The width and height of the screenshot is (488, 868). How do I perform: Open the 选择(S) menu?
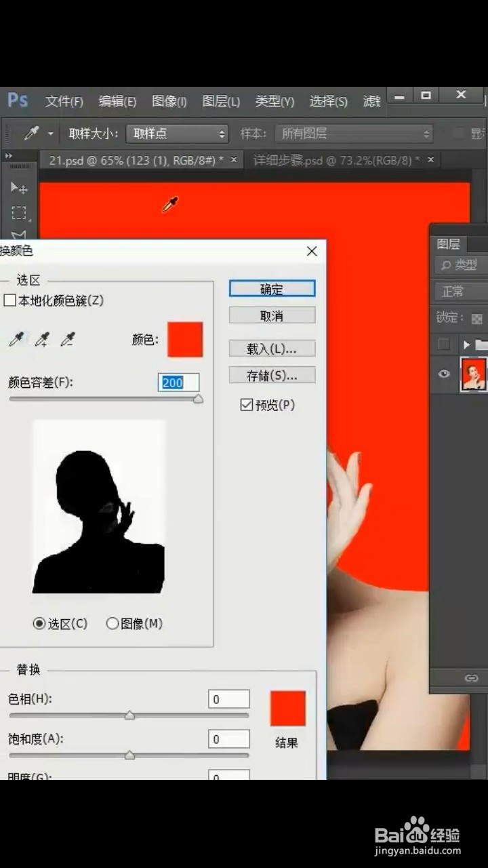tap(328, 102)
